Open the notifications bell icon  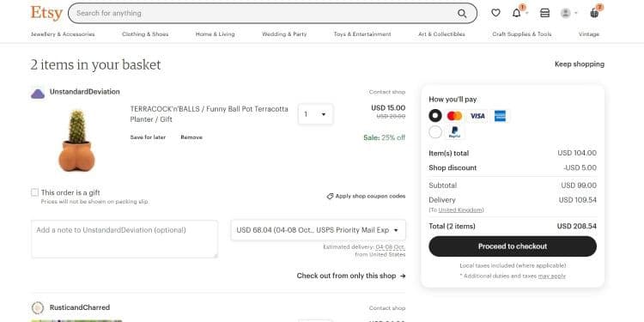(x=517, y=13)
